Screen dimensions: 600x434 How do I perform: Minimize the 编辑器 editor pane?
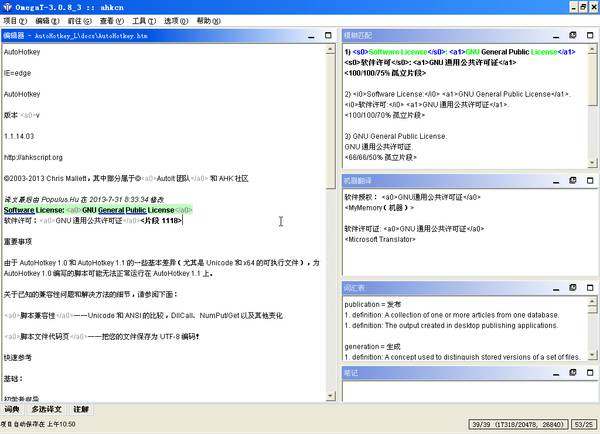(311, 36)
